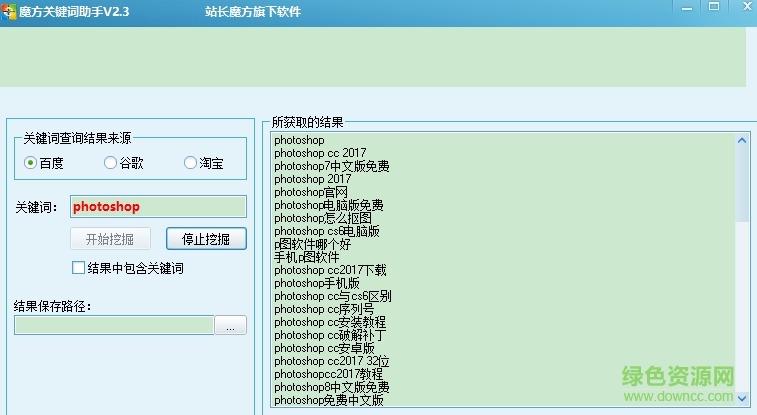Image resolution: width=757 pixels, height=415 pixels.
Task: Select result 'photoshop8中文版免费'
Action: (332, 387)
